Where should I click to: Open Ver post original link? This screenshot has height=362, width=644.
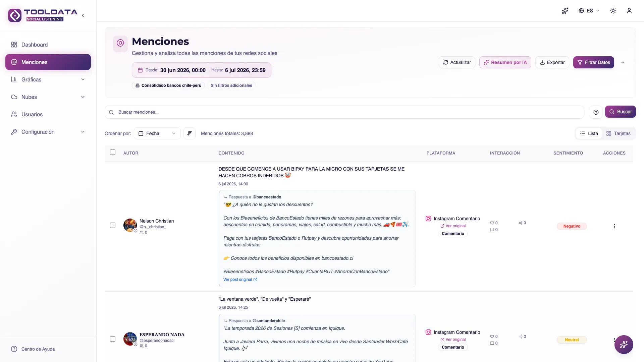240,280
